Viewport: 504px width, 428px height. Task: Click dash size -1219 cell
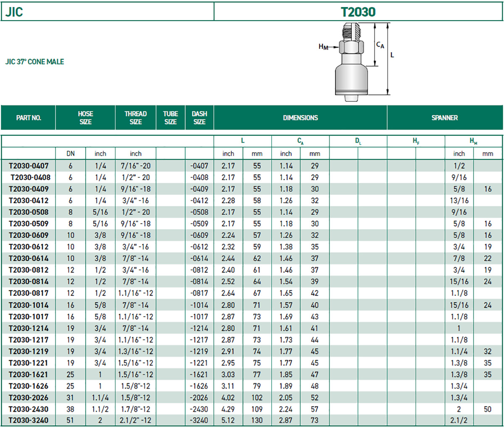tap(199, 351)
